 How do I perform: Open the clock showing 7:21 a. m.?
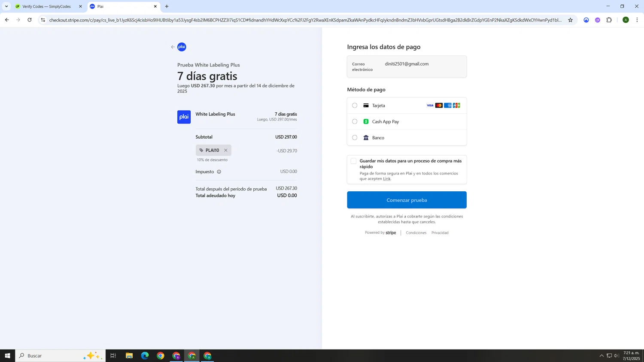pos(631,356)
